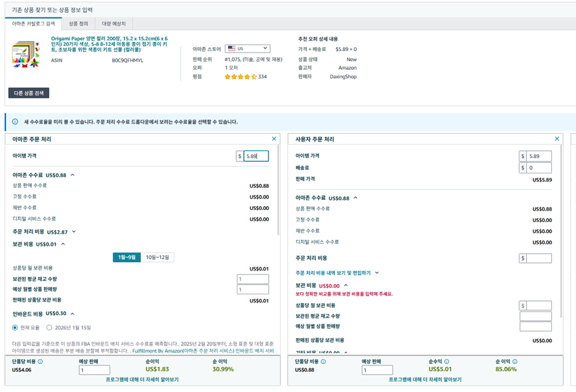This screenshot has height=392, width=576.
Task: Click left net profit US$1.83
Action: (157, 369)
